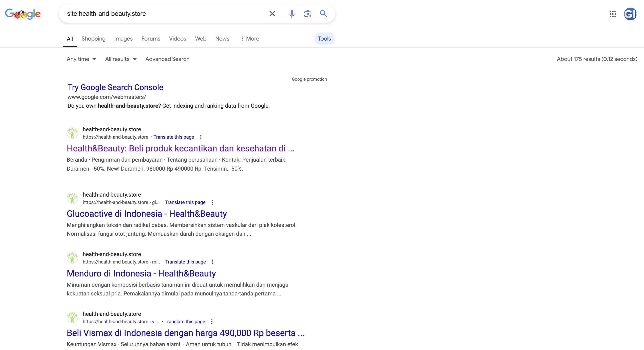644x350 pixels.
Task: Open three-dot menu for Glucoactive result
Action: (x=212, y=202)
